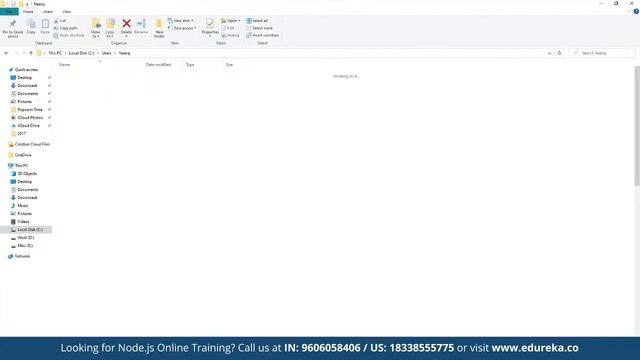Image resolution: width=640 pixels, height=360 pixels.
Task: Switch to the Share tab
Action: pos(48,12)
